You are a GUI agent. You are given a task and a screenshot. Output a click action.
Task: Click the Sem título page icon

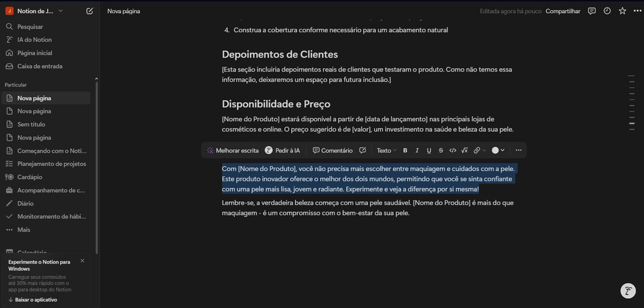(x=9, y=125)
